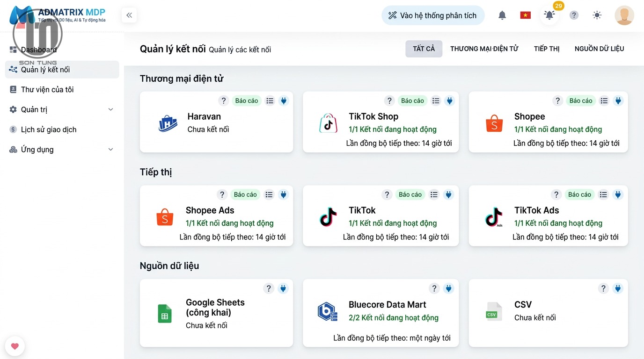
Task: Click plug icon on CSV card
Action: (618, 288)
